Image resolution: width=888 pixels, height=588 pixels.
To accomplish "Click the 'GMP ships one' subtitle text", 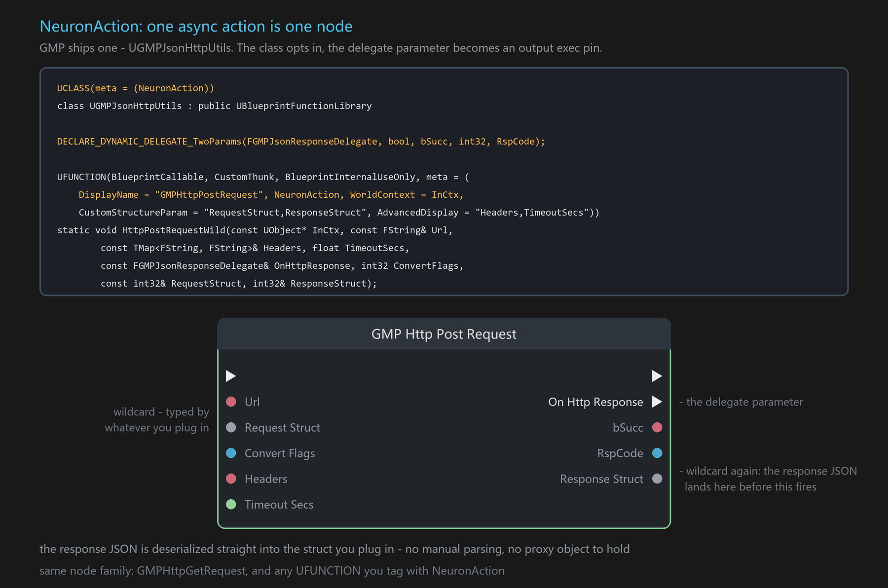I will pyautogui.click(x=321, y=48).
